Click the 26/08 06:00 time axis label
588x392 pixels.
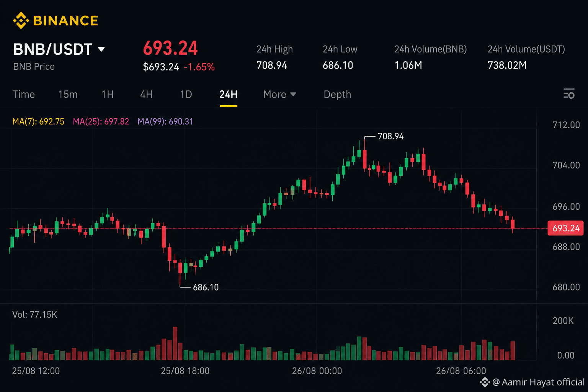pyautogui.click(x=461, y=371)
